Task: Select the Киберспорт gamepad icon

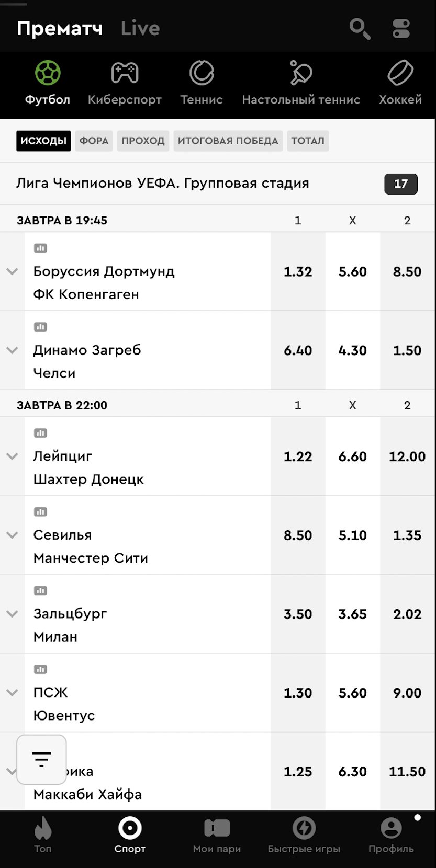Action: pyautogui.click(x=125, y=73)
